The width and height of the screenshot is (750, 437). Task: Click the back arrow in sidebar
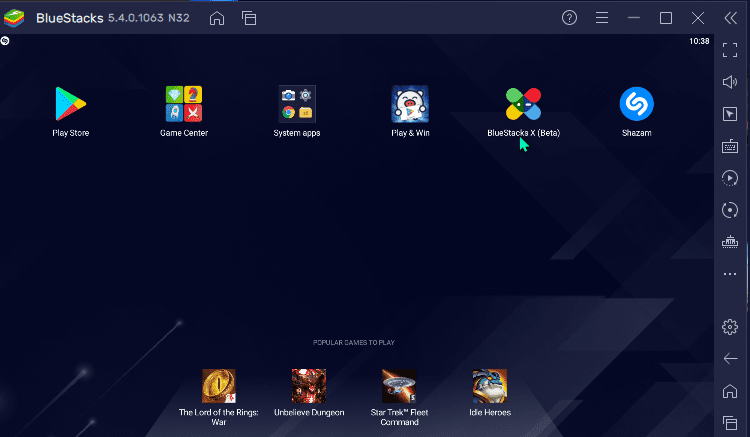click(x=730, y=358)
